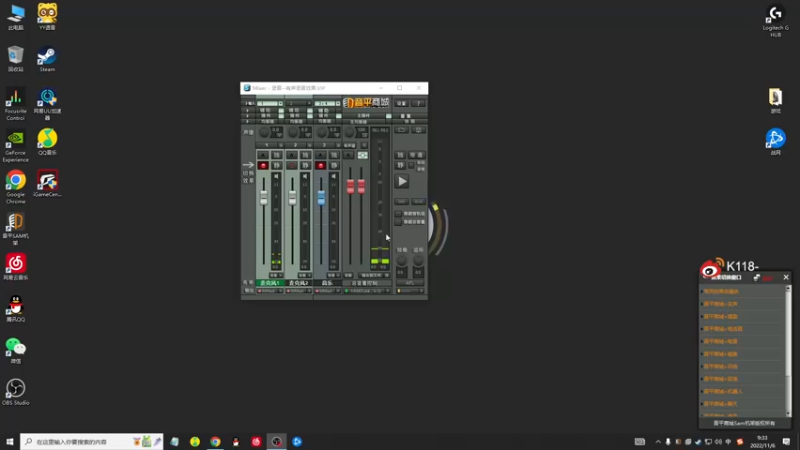The image size is (800, 450).
Task: Open Google Chrome desktop shortcut
Action: point(15,187)
